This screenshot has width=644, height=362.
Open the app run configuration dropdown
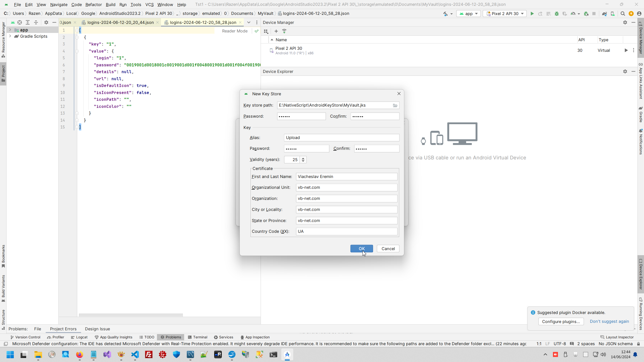tap(468, 14)
